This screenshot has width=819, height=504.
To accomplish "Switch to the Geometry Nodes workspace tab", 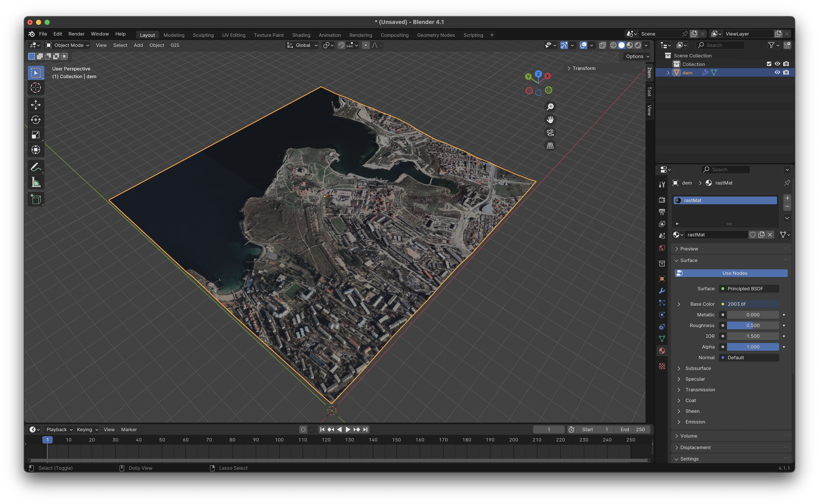I will coord(436,35).
